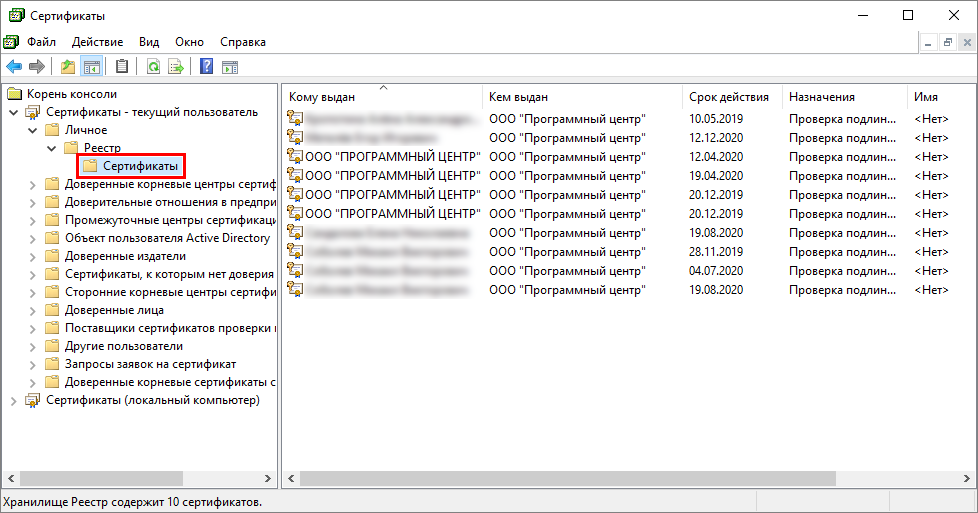The width and height of the screenshot is (978, 513).
Task: Click the Export list toolbar icon
Action: pos(176,67)
